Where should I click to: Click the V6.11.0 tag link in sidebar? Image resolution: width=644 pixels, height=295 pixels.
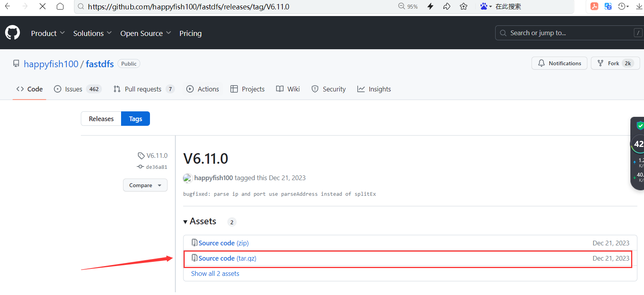(157, 156)
